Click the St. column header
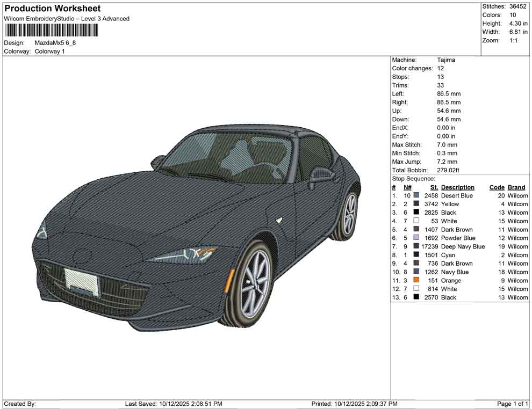 tap(434, 187)
